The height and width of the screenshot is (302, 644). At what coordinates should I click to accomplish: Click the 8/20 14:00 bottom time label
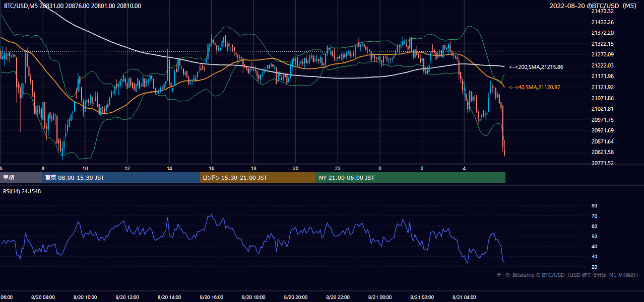click(x=169, y=297)
